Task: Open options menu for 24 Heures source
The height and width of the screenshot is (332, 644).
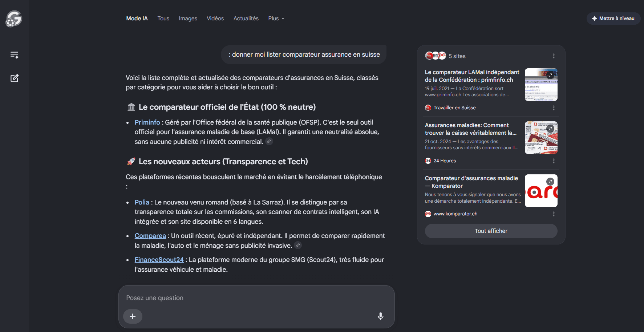Action: click(x=554, y=161)
